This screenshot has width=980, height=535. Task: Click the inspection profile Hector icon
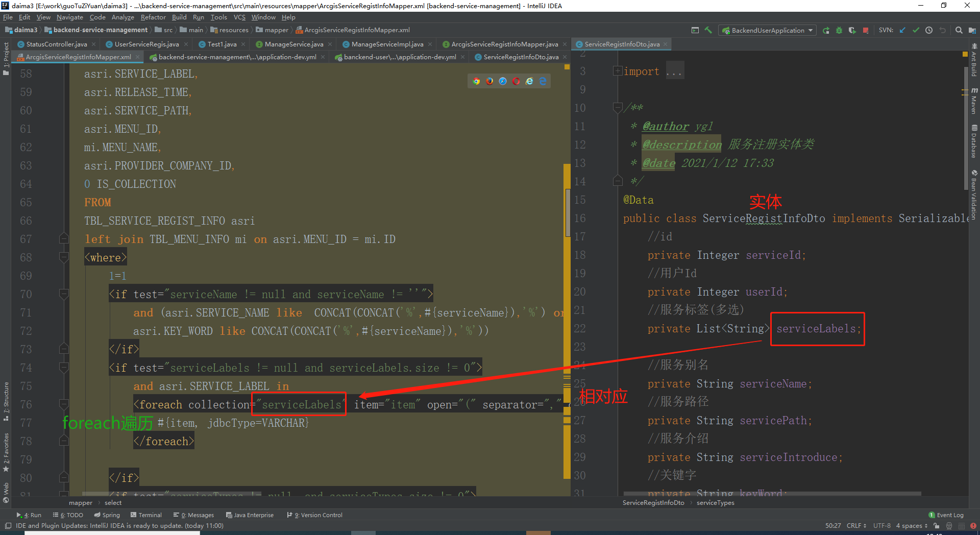pyautogui.click(x=949, y=526)
